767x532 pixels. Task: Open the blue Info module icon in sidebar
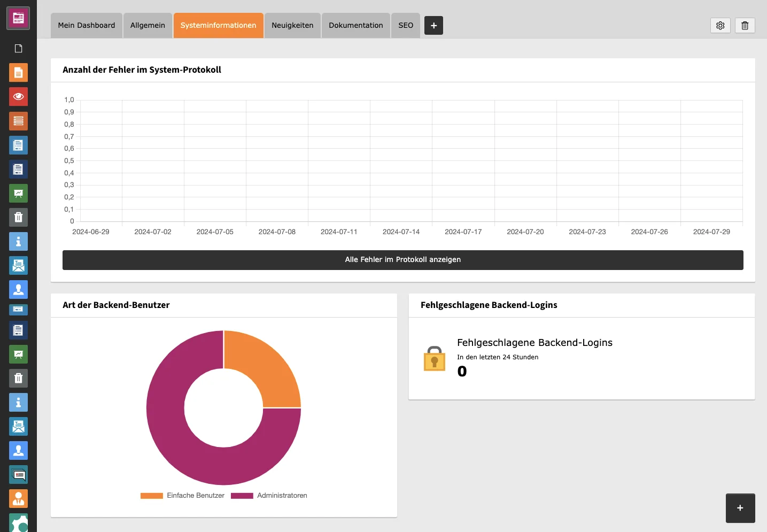tap(18, 242)
